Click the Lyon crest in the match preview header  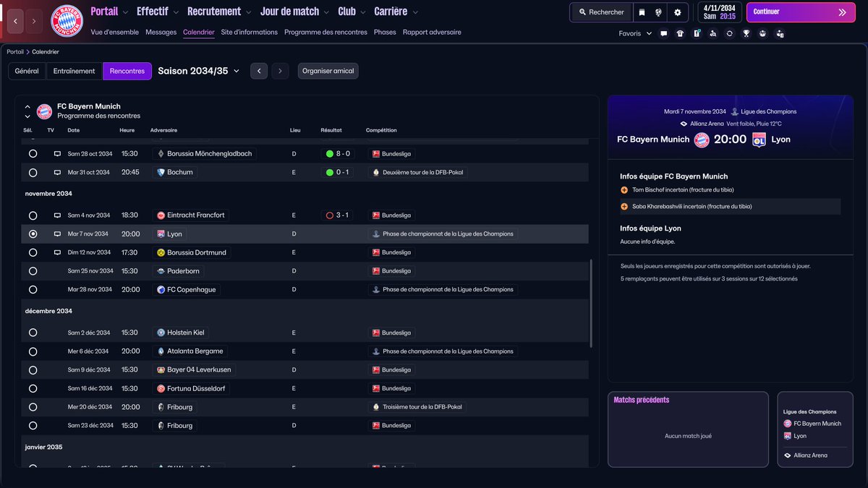pos(759,140)
